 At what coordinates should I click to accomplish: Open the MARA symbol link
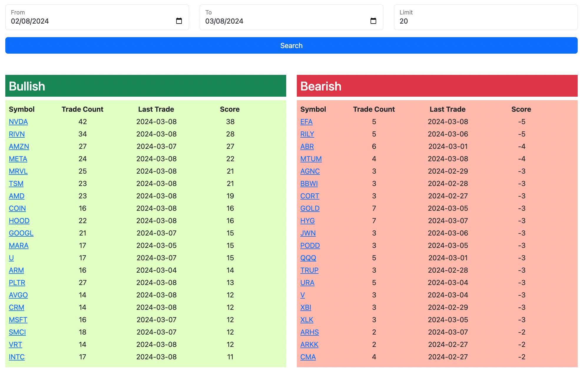pyautogui.click(x=19, y=246)
